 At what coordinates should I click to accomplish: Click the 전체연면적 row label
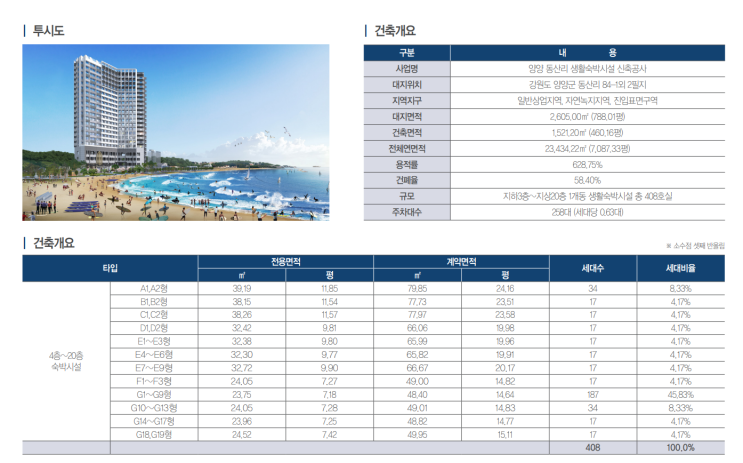[407, 149]
